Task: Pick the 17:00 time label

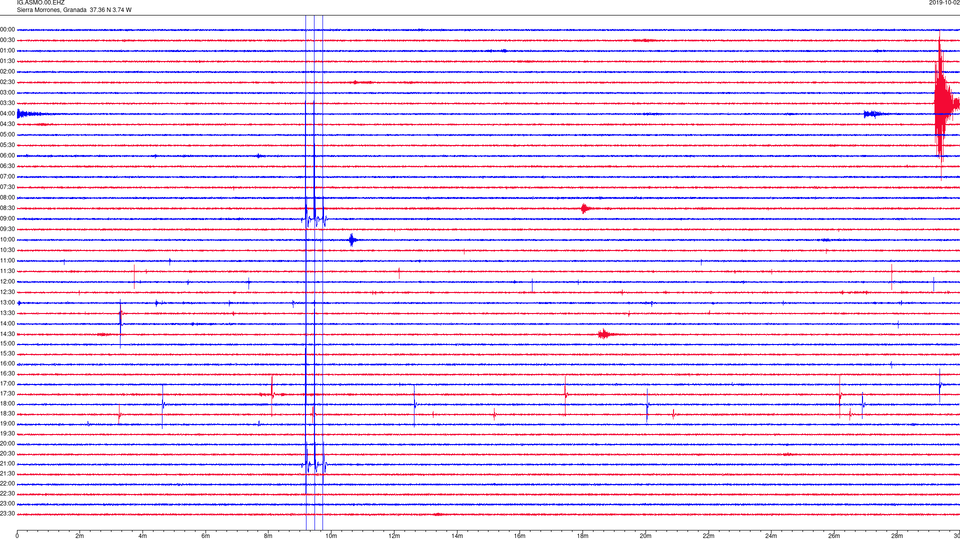Action: click(x=7, y=384)
